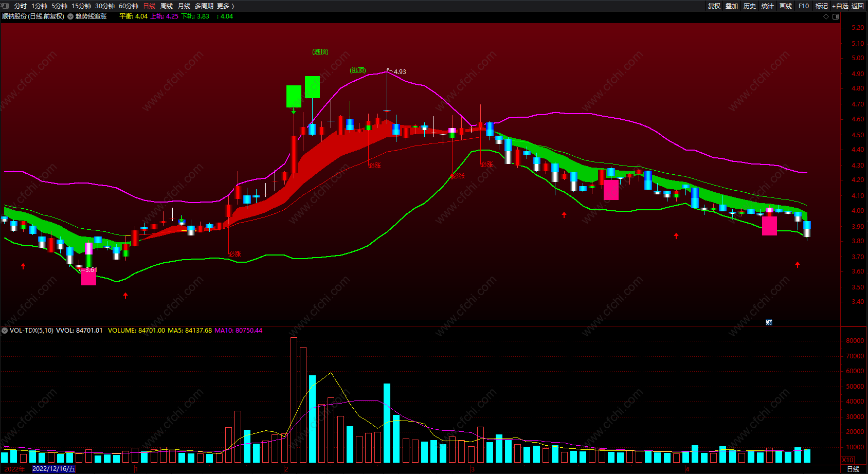Collapse the left sidebar panel icon
868x474 pixels.
[5, 6]
